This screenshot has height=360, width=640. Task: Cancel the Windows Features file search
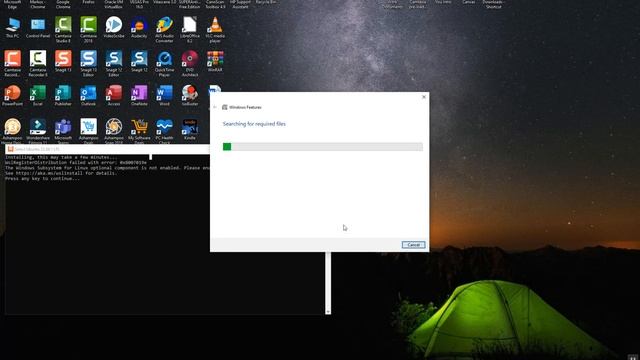click(413, 244)
